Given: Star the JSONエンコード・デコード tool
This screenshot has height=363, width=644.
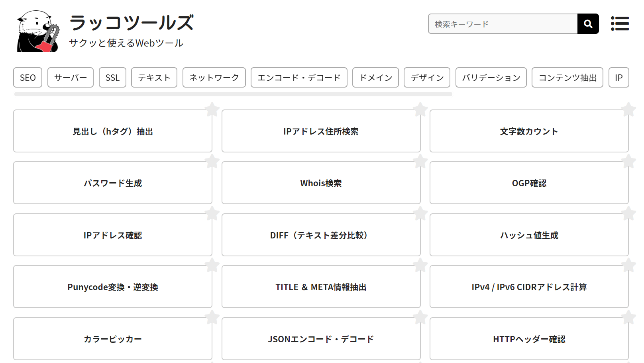Looking at the screenshot, I should coord(420,317).
